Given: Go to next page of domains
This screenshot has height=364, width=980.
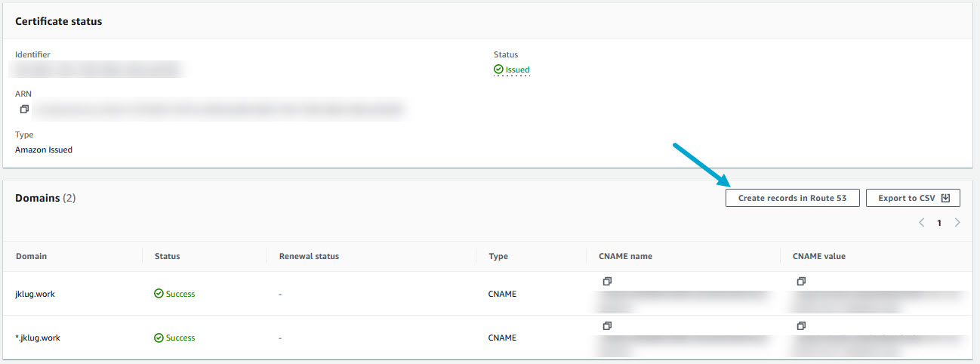Looking at the screenshot, I should pyautogui.click(x=957, y=223).
